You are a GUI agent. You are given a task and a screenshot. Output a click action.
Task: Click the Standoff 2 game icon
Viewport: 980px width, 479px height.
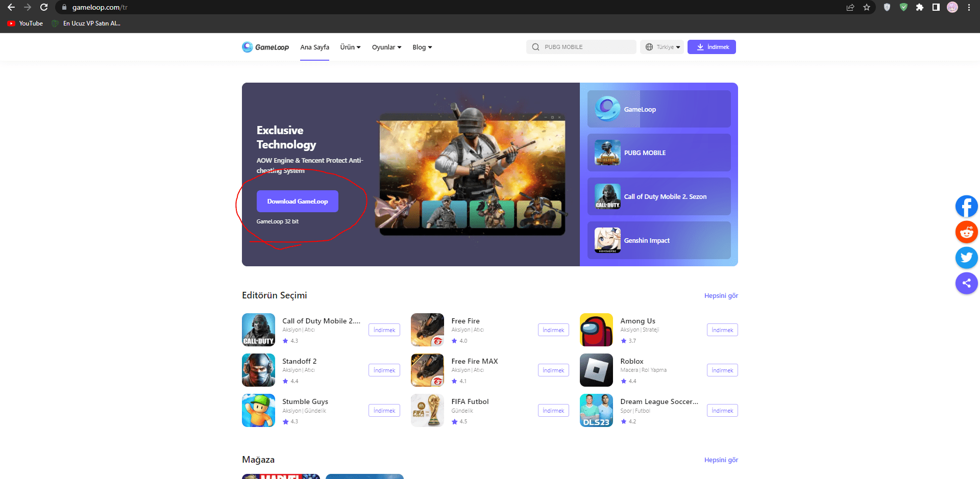[x=258, y=370]
